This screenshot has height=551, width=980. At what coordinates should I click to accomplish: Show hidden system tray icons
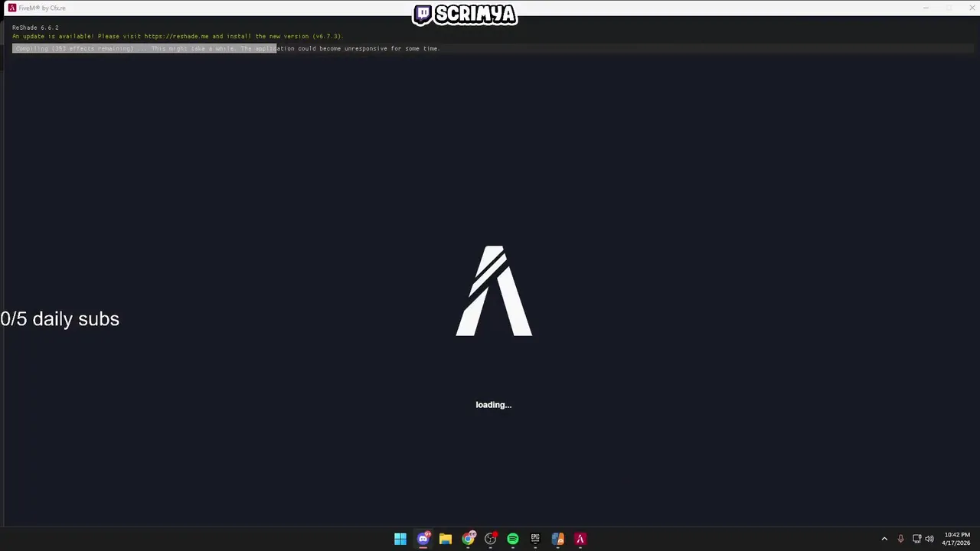(884, 539)
